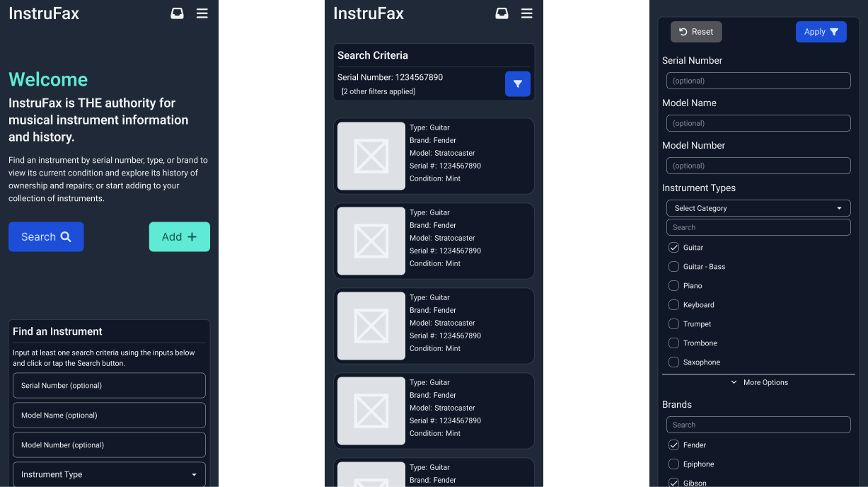Viewport: 868px width, 487px height.
Task: Click the tray icon on the results page
Action: tap(502, 13)
